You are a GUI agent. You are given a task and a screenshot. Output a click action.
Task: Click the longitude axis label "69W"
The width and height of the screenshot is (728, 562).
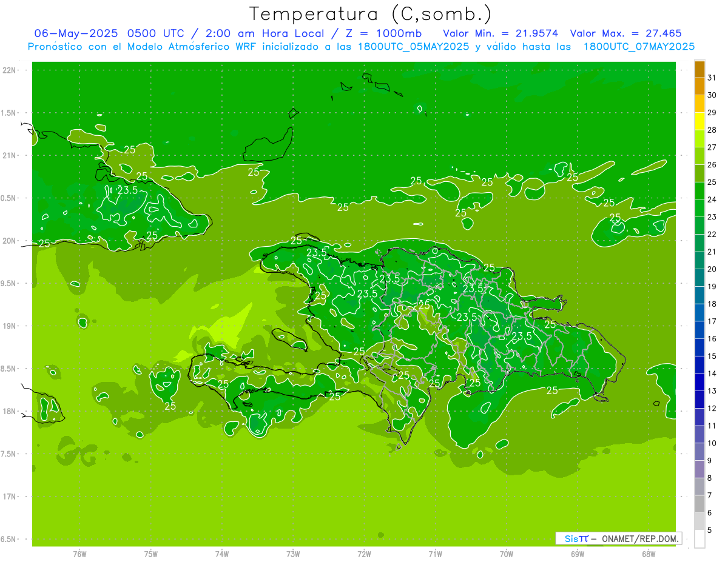coord(578,554)
